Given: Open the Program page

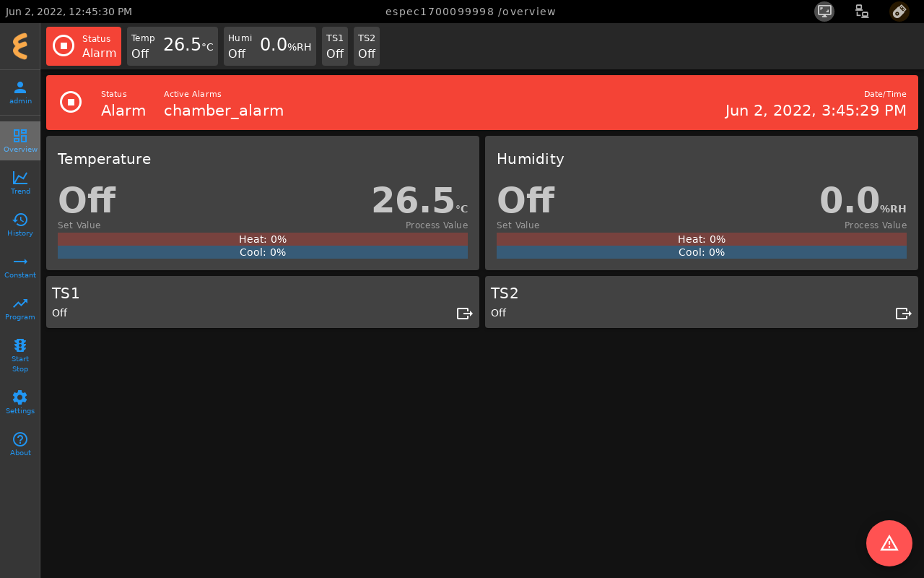Looking at the screenshot, I should click(20, 308).
